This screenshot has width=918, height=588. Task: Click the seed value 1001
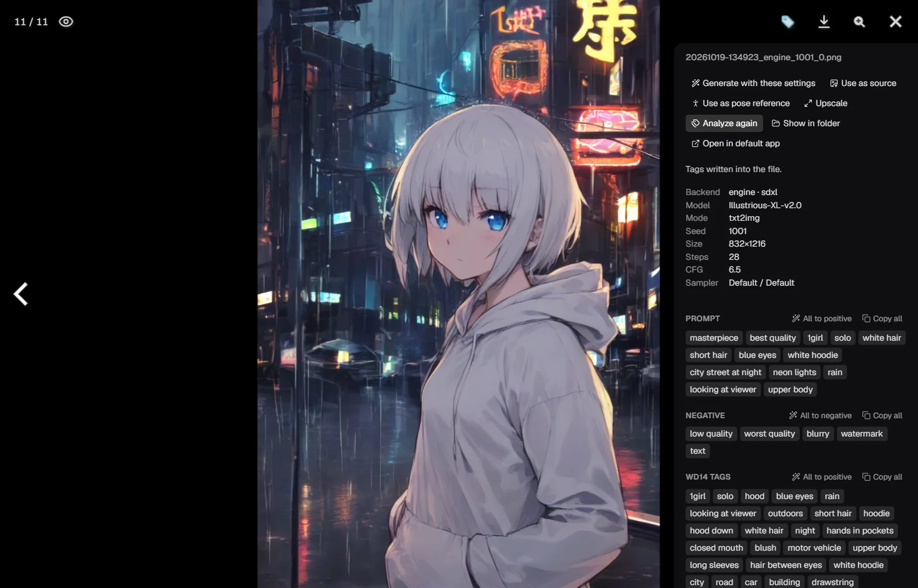click(738, 231)
